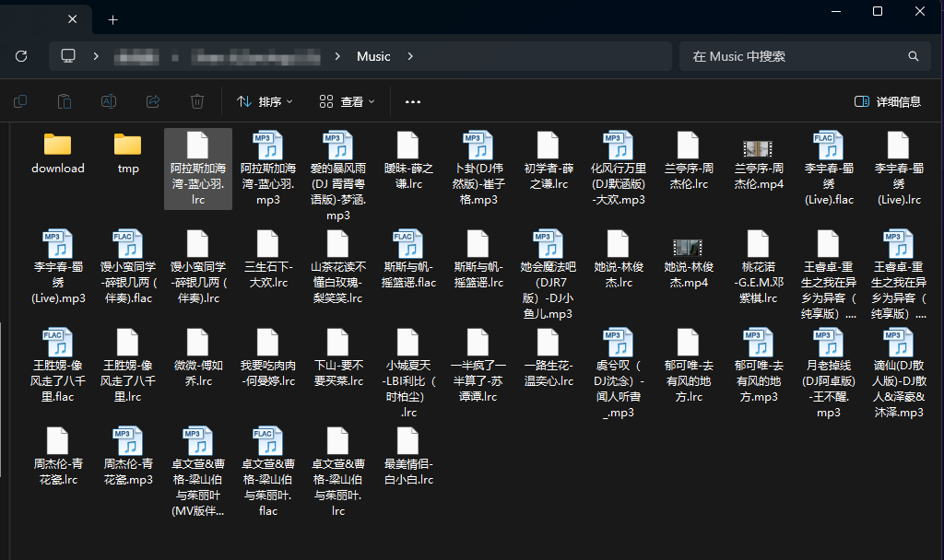The height and width of the screenshot is (560, 944).
Task: Select the 周杰伦-青花瓷.mp3 file
Action: point(127,456)
